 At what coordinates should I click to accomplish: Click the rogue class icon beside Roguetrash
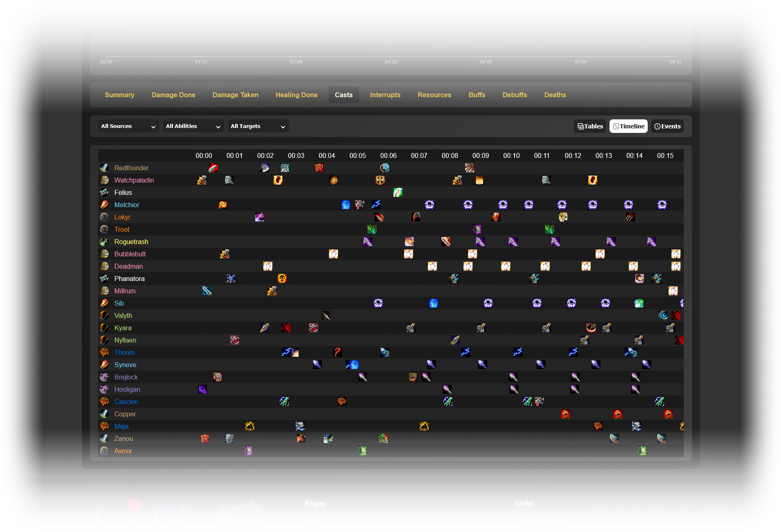(104, 242)
